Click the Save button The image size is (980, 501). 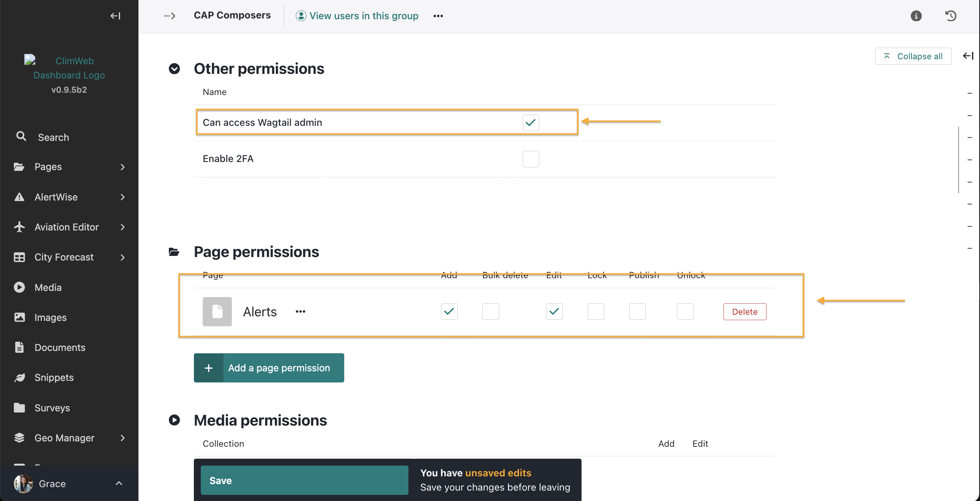pos(304,481)
